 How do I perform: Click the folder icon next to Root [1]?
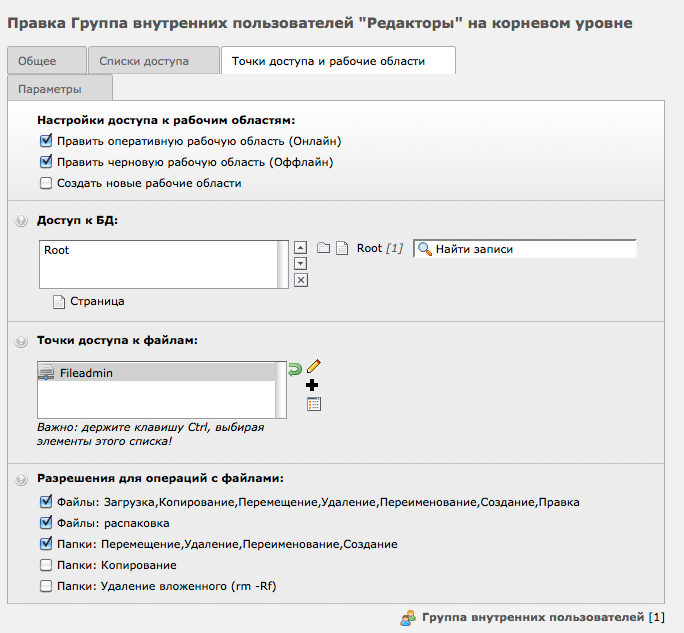(x=323, y=248)
